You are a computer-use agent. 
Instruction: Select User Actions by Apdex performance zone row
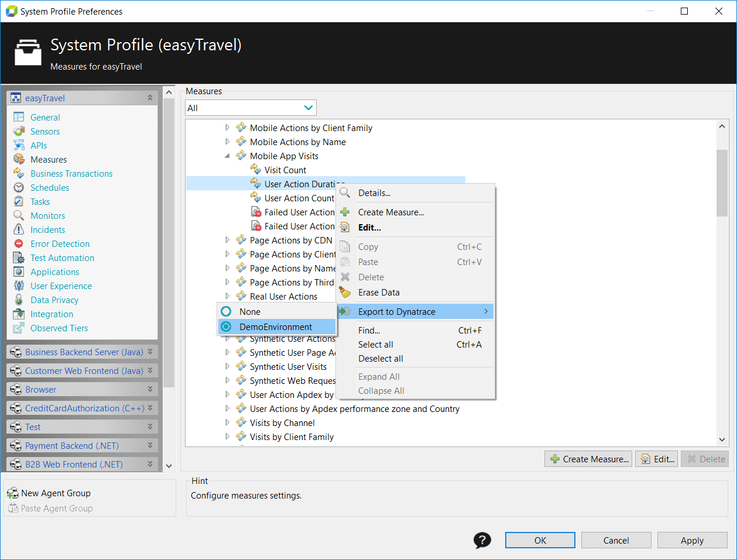tap(354, 408)
